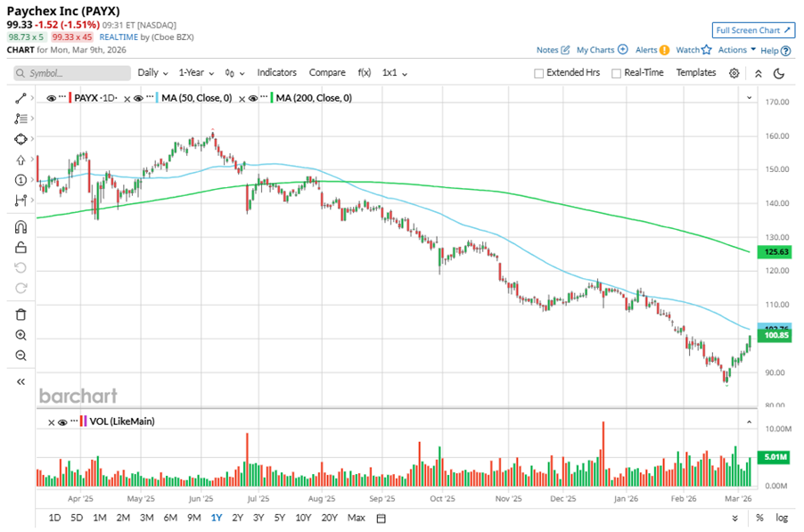Open the Fibonacci/text annotation tools

pyautogui.click(x=21, y=119)
